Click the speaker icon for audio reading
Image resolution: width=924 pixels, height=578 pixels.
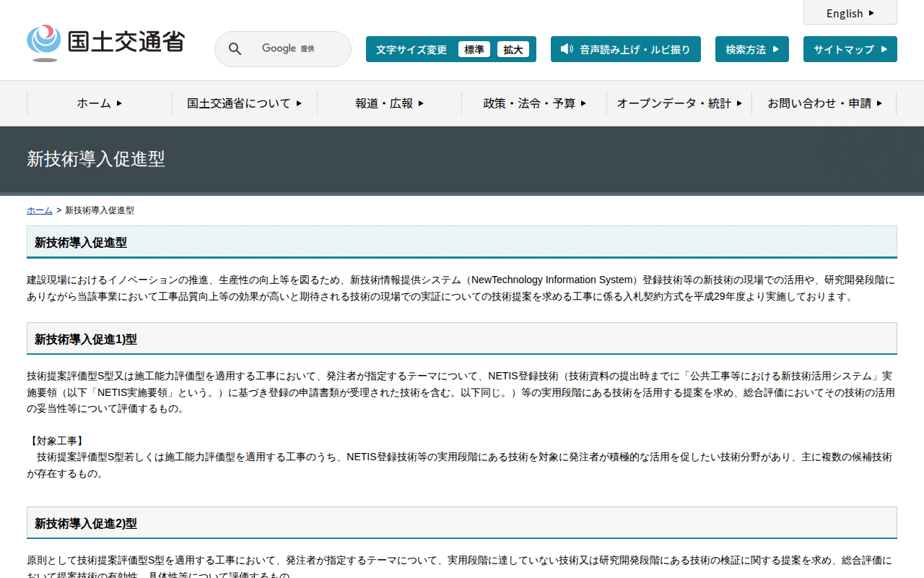coord(567,49)
